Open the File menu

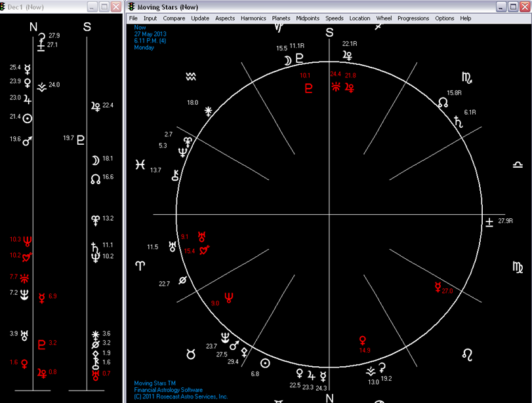pyautogui.click(x=133, y=18)
